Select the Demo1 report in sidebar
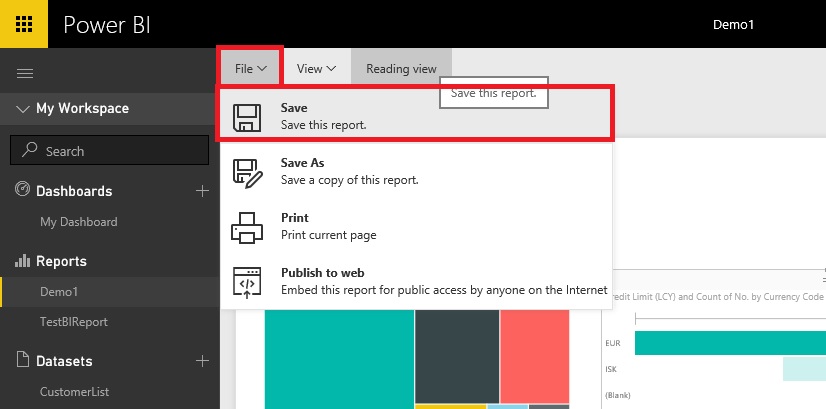The image size is (826, 409). [x=110, y=291]
